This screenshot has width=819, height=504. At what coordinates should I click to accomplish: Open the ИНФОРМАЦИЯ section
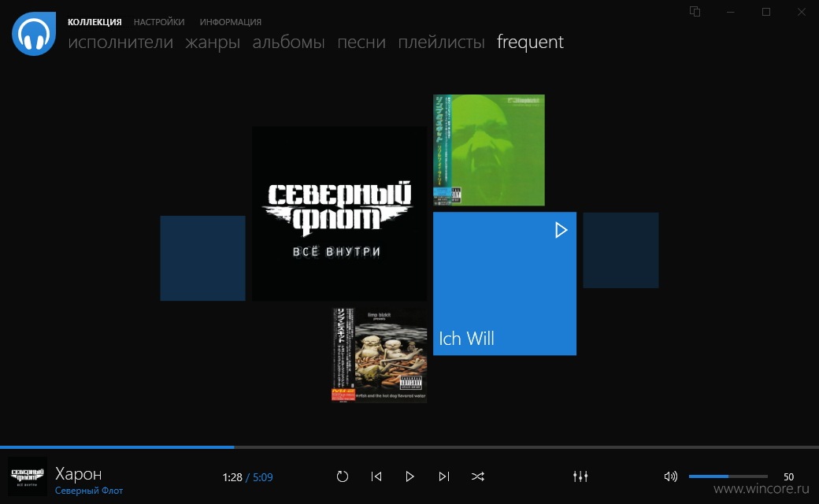(230, 22)
